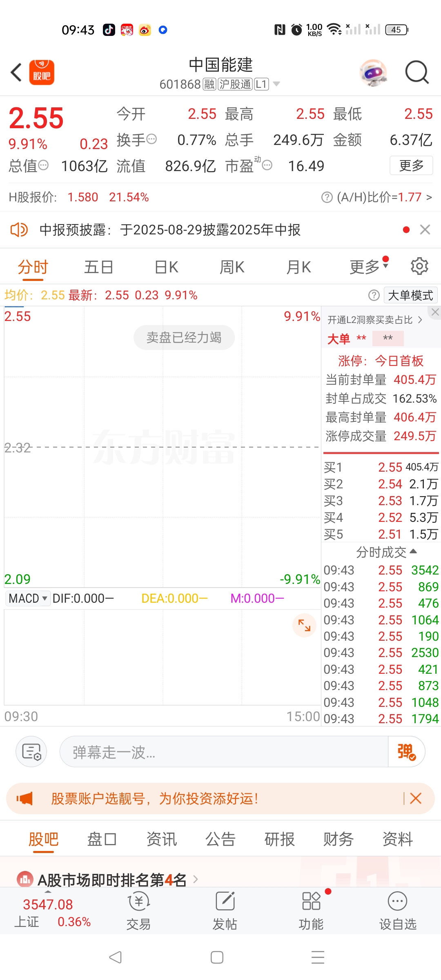The image size is (441, 980).
Task: Dismiss the 中报预披露 notice banner
Action: pos(425,230)
